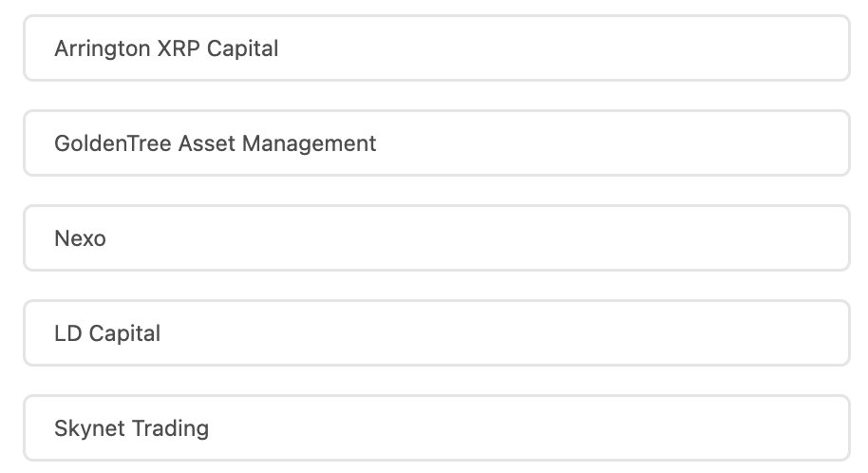Choose the fourth answer box, LD Capital
The image size is (868, 473).
point(436,333)
